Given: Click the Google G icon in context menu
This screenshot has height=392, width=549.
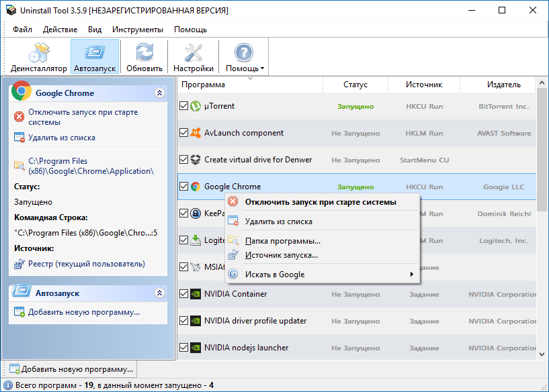Looking at the screenshot, I should coord(233,274).
